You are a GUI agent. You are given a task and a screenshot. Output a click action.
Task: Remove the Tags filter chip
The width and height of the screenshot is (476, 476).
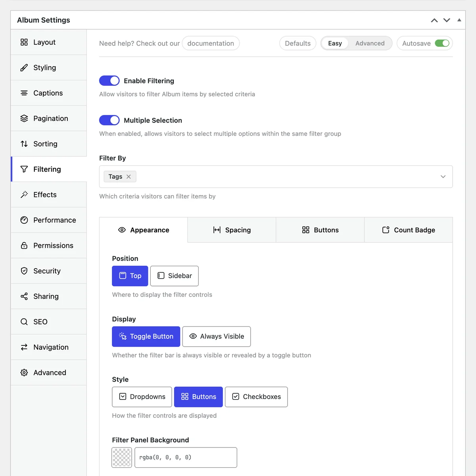pos(129,177)
